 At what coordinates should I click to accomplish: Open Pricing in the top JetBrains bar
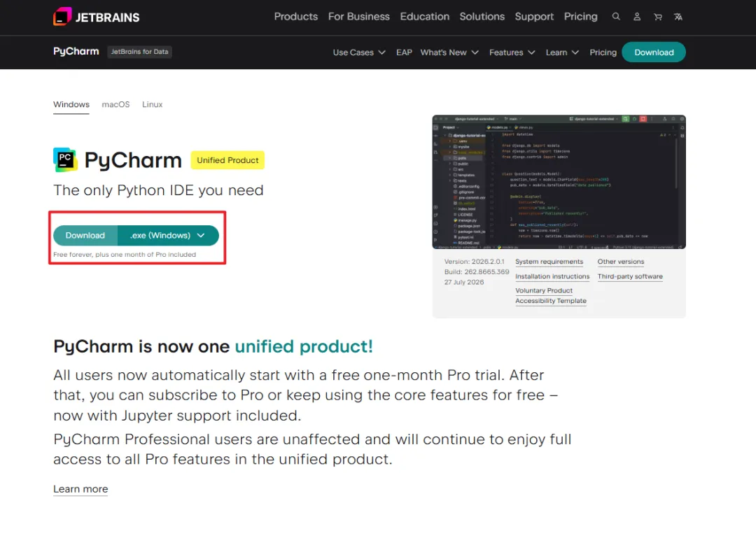click(580, 16)
